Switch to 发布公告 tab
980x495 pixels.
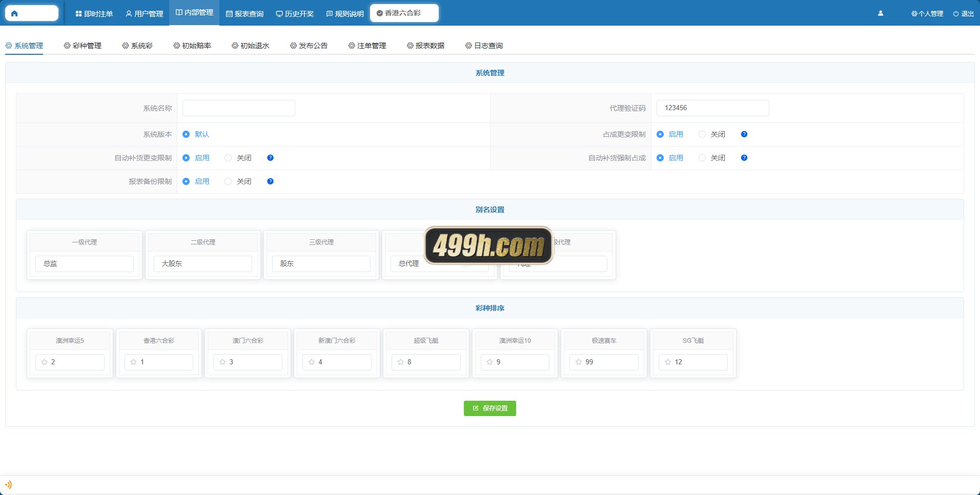pos(309,46)
